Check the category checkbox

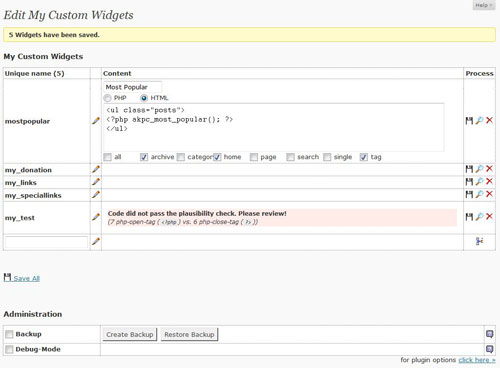(x=181, y=157)
